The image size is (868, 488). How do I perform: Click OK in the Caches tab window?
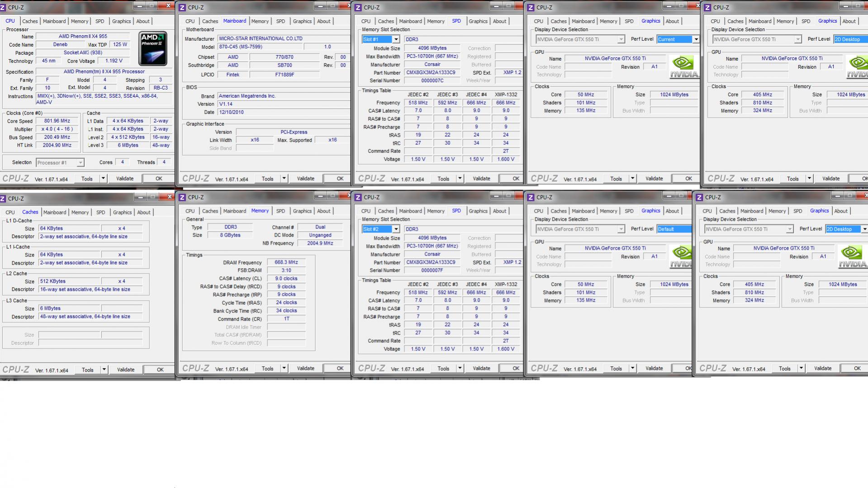(160, 370)
